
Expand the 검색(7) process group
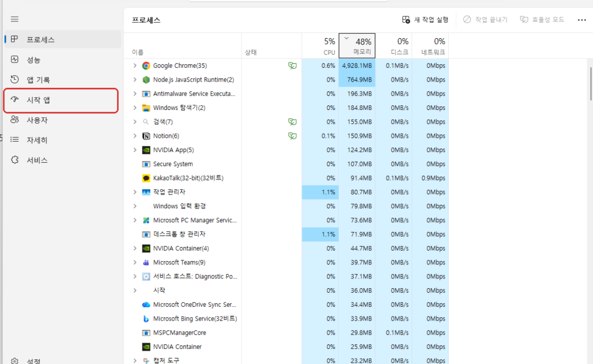[x=134, y=122]
